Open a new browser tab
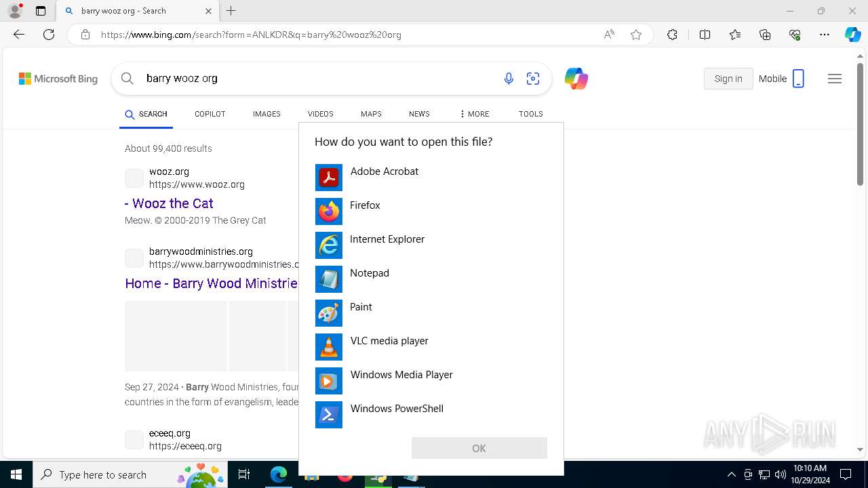 tap(231, 11)
